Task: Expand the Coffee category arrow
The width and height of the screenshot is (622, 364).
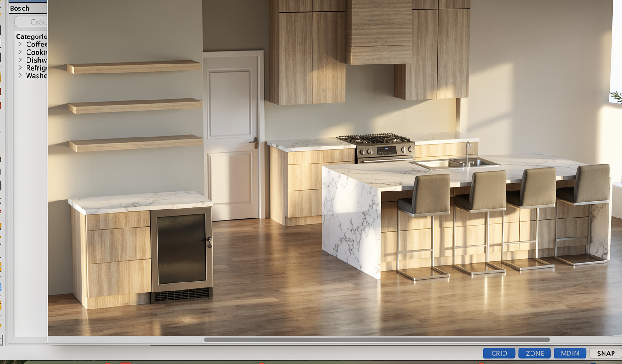Action: click(x=20, y=44)
